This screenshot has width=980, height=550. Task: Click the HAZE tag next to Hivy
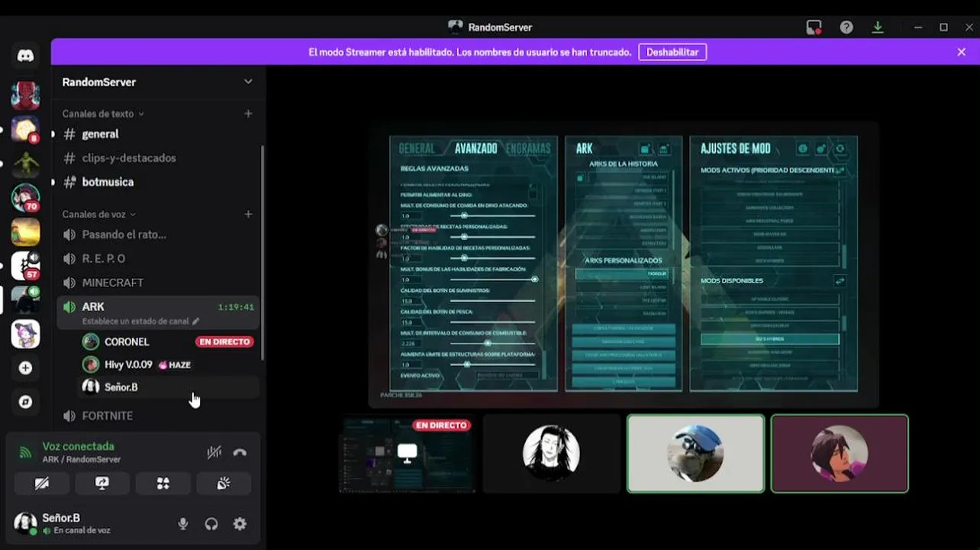[x=175, y=365]
